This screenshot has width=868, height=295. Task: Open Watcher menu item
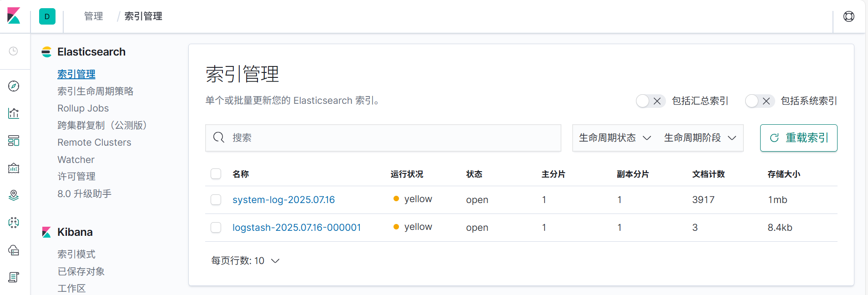pyautogui.click(x=76, y=160)
